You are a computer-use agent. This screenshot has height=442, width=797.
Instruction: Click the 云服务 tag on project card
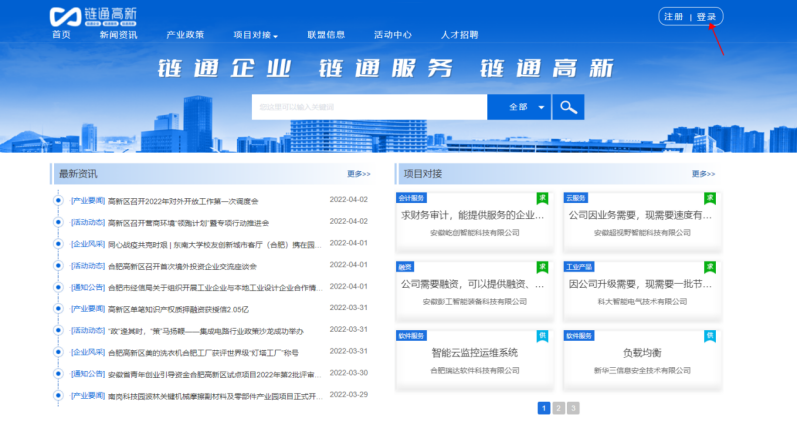(577, 198)
